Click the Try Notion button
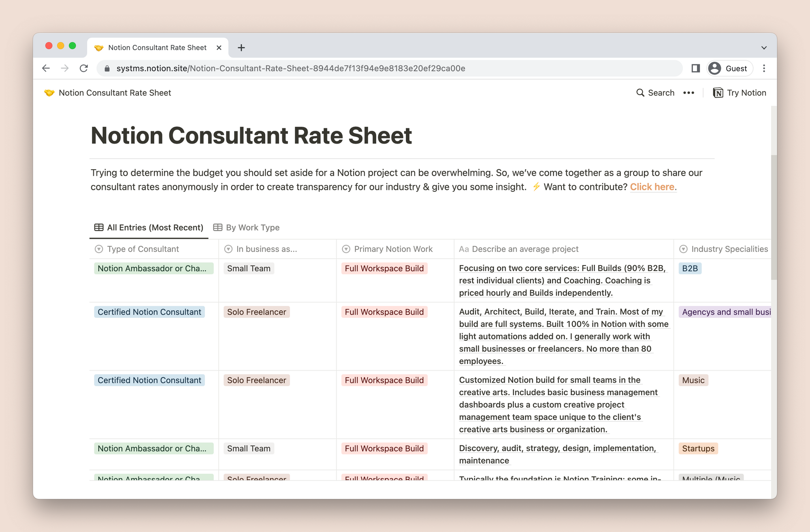The image size is (810, 532). (x=740, y=93)
